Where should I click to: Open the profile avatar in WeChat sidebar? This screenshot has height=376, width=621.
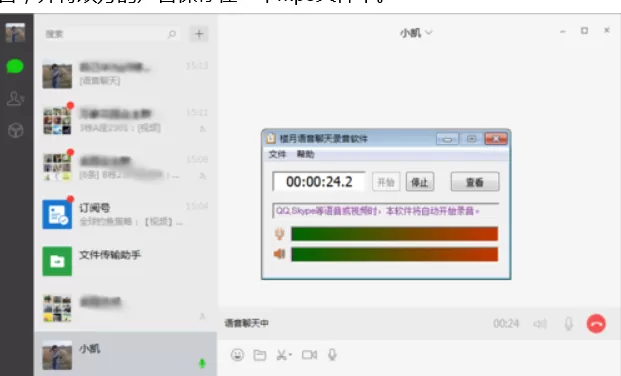pos(15,32)
